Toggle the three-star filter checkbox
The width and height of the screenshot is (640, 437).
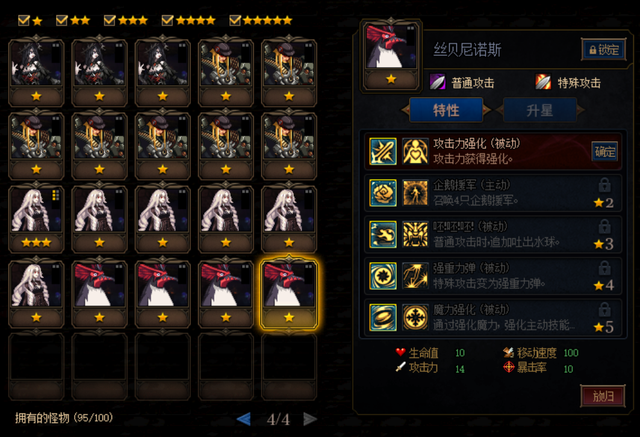pyautogui.click(x=110, y=20)
